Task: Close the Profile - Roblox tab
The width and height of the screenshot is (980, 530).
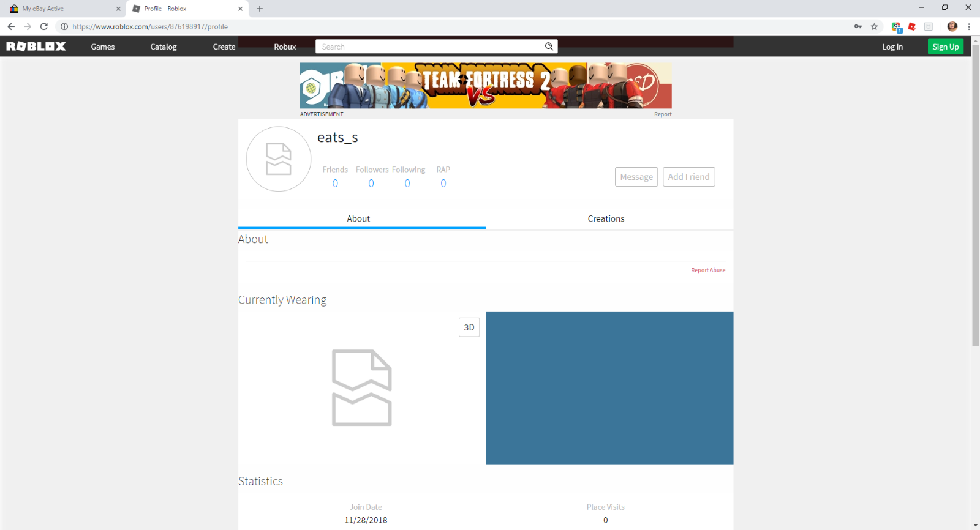Action: [240, 9]
